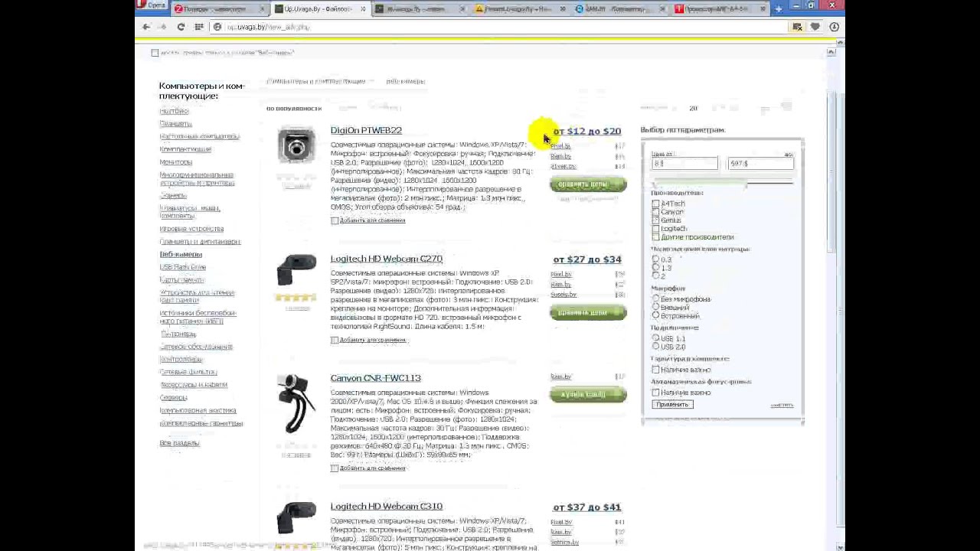Image resolution: width=980 pixels, height=551 pixels.
Task: Click the heart bookmark icon in address bar
Action: coord(815,27)
